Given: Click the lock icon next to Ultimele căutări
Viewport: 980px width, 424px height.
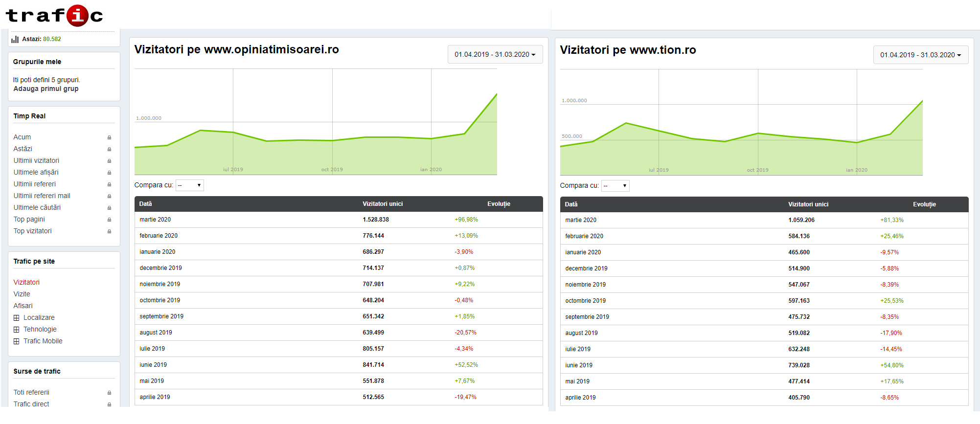Looking at the screenshot, I should (109, 208).
